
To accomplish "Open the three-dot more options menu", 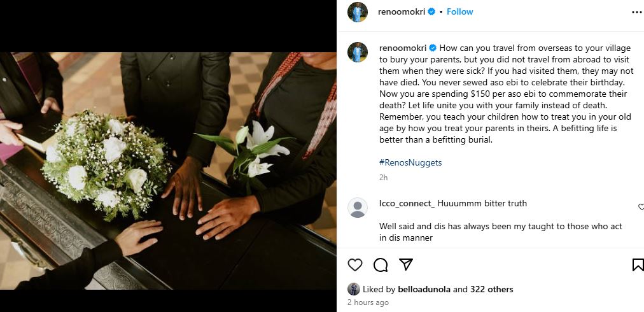I will pos(636,12).
